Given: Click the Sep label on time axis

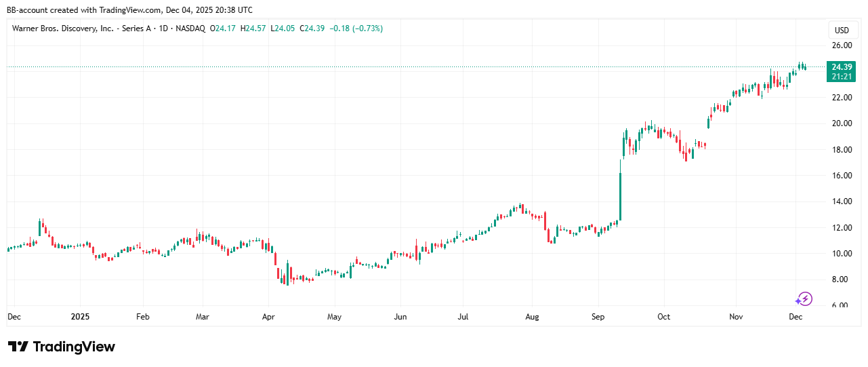Looking at the screenshot, I should (x=597, y=317).
